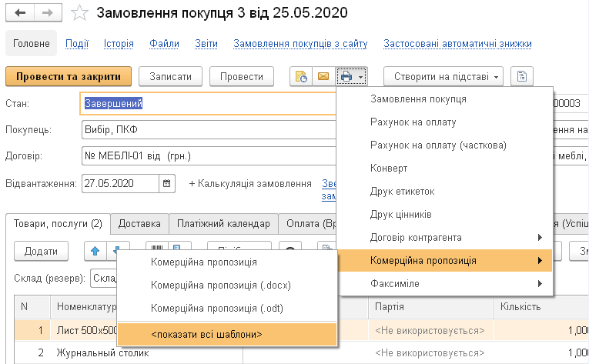Screen dimensions: 589x364
Task: Open the Файли link
Action: tap(164, 44)
